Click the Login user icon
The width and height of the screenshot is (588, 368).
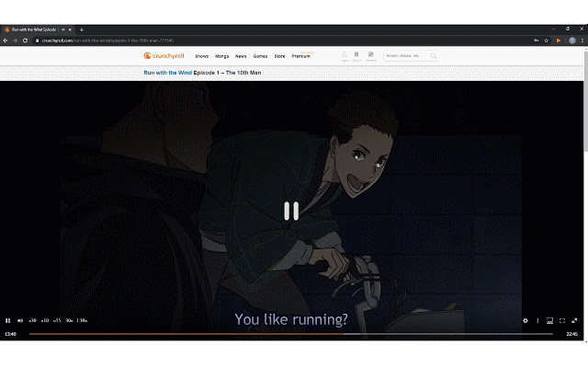click(345, 57)
